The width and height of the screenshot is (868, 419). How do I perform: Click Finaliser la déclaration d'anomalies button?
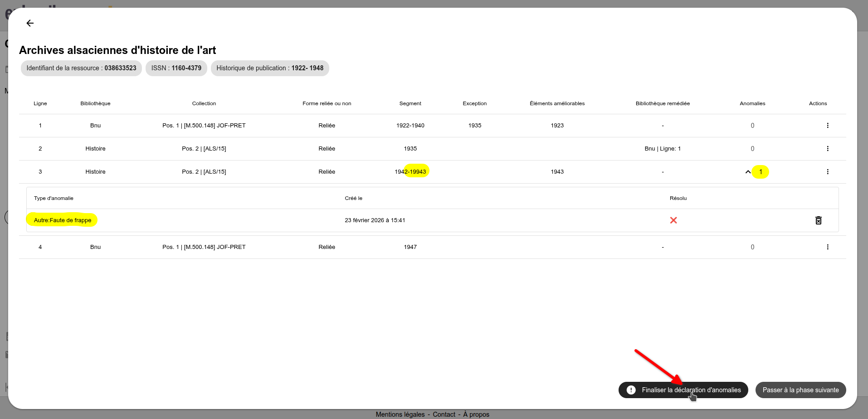(683, 390)
